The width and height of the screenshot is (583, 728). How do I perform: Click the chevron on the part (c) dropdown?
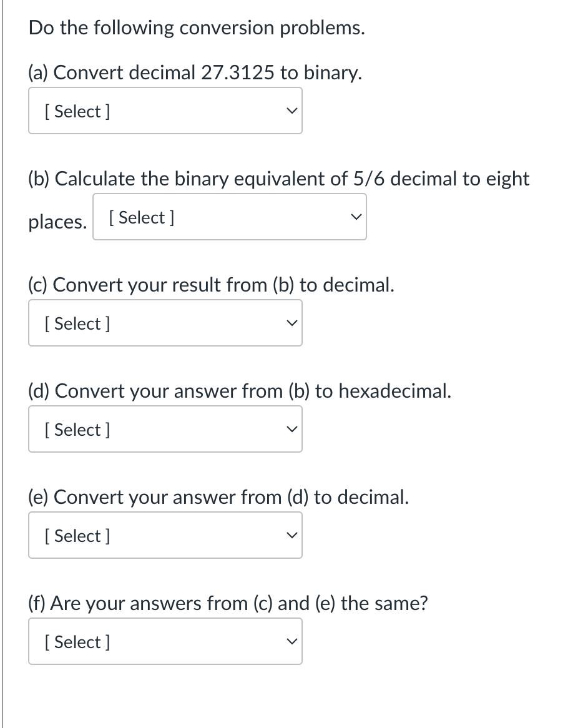tap(291, 323)
